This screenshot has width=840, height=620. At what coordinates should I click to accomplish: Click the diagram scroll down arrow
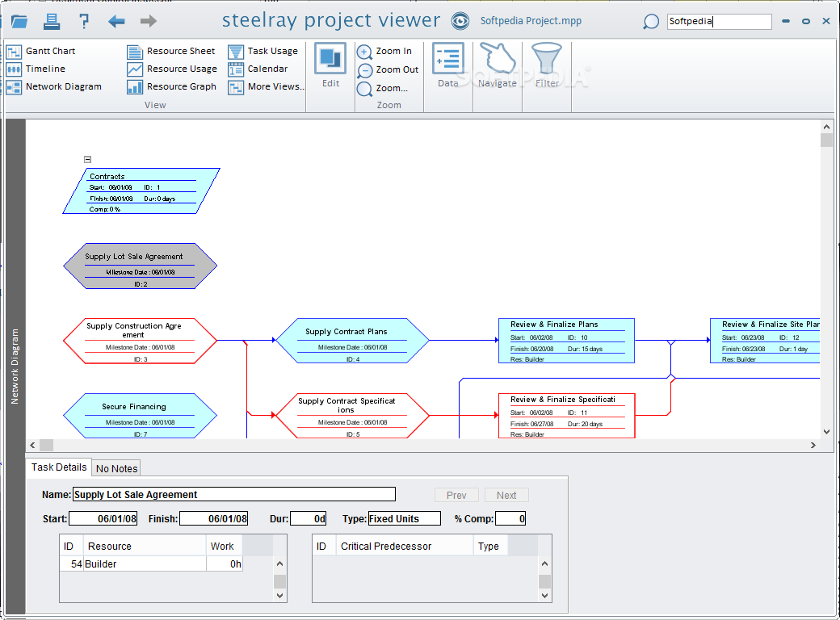826,432
